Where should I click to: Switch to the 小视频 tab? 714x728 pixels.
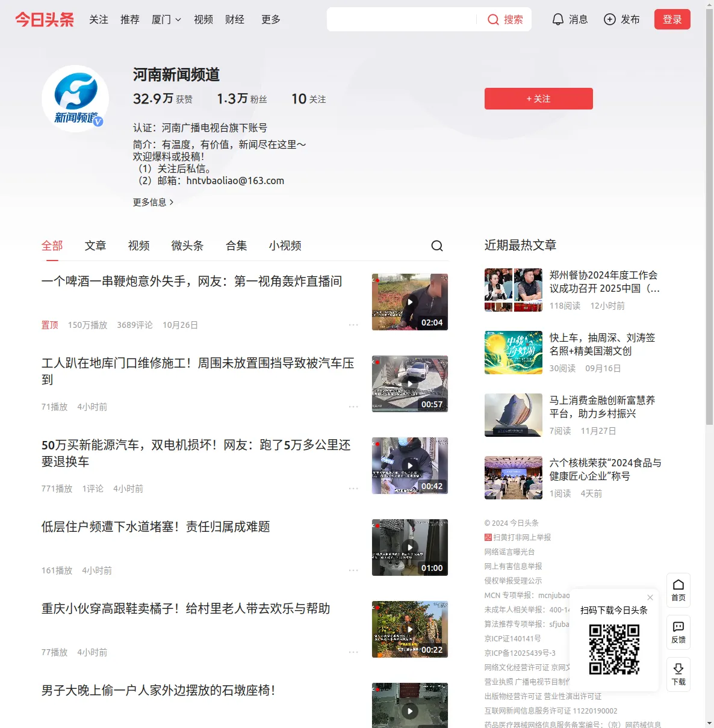(x=285, y=245)
